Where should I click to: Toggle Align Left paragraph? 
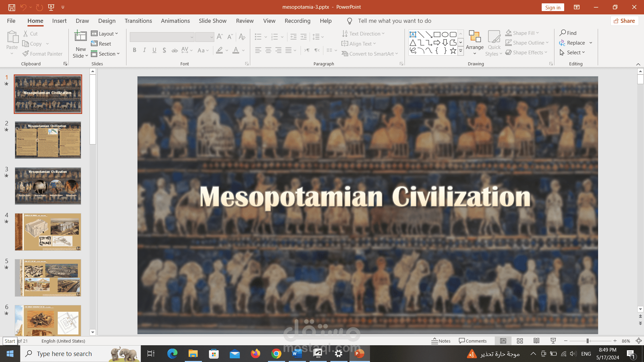[258, 50]
